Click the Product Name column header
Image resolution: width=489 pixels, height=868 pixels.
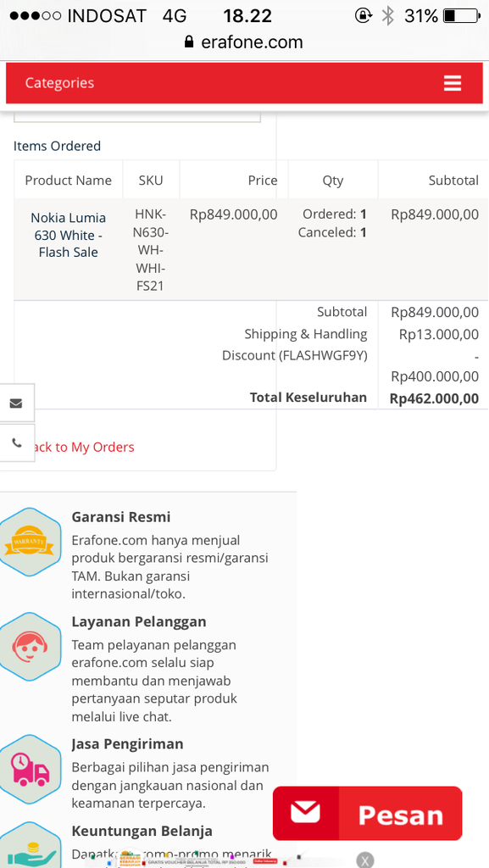(68, 181)
